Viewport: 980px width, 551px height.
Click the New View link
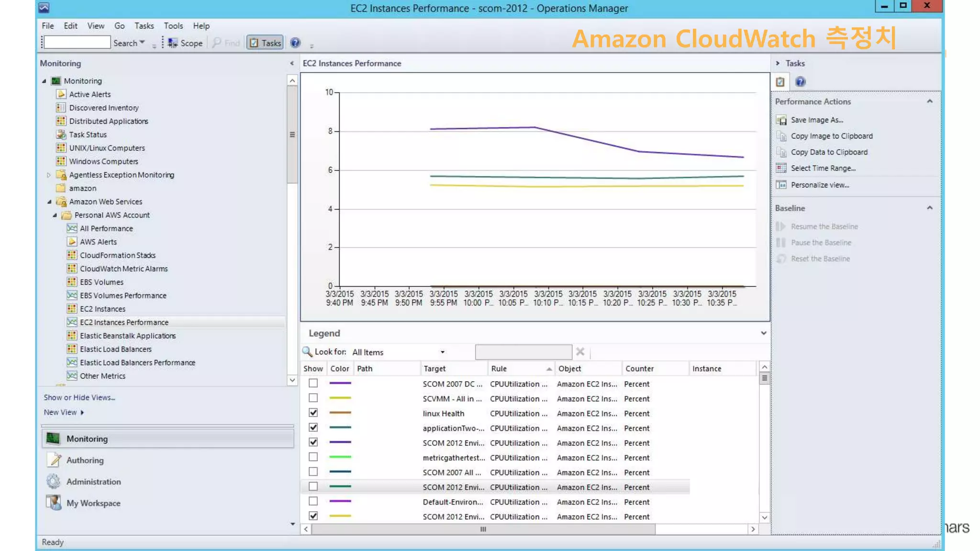coord(60,412)
